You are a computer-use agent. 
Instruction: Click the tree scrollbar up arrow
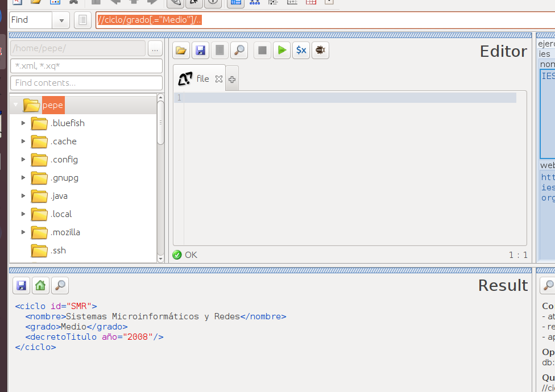click(x=160, y=97)
